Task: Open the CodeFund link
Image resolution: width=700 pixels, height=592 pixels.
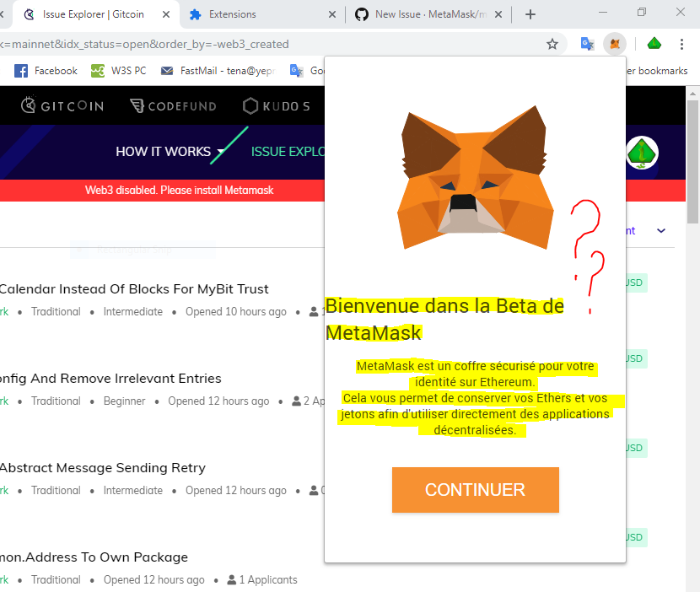Action: [x=173, y=105]
